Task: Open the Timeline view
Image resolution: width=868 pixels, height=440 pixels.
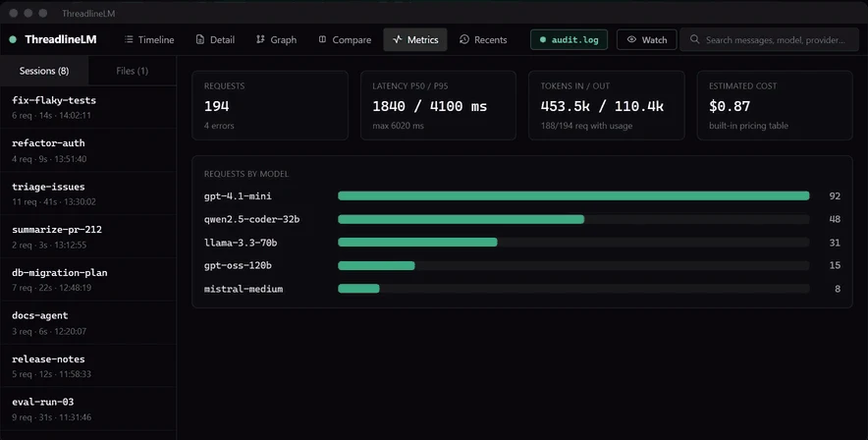Action: coord(149,40)
